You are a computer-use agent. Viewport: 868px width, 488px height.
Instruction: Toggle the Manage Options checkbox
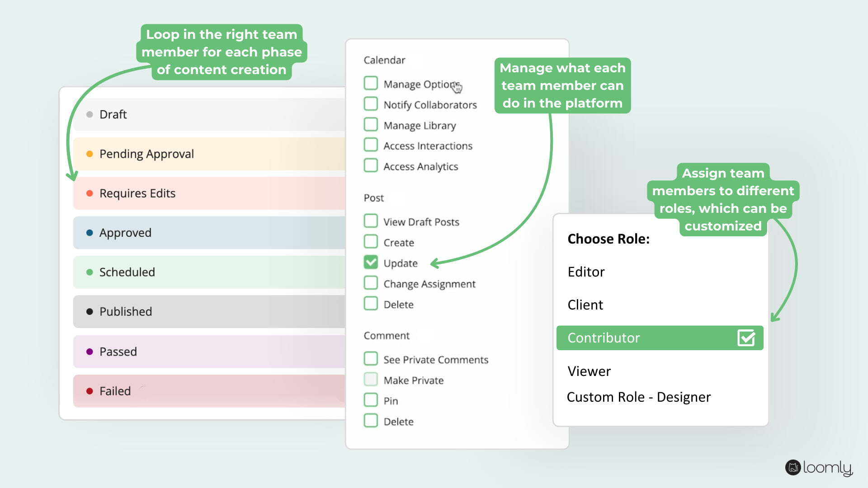tap(371, 84)
